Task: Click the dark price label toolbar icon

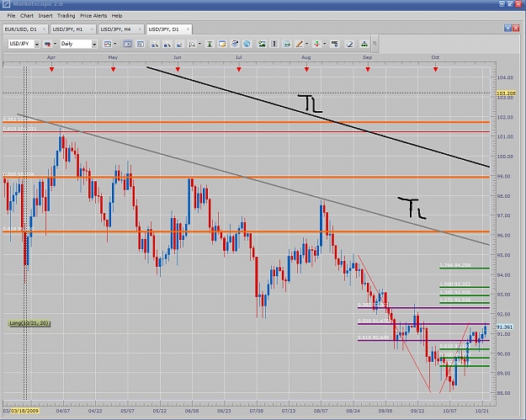Action: click(x=334, y=44)
